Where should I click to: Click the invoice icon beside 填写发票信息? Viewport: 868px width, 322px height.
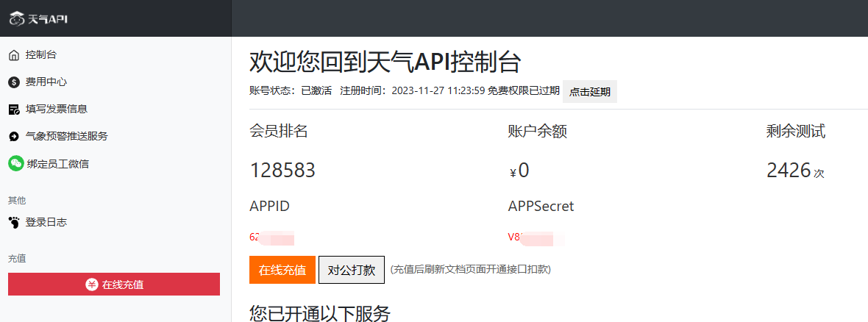[x=14, y=109]
